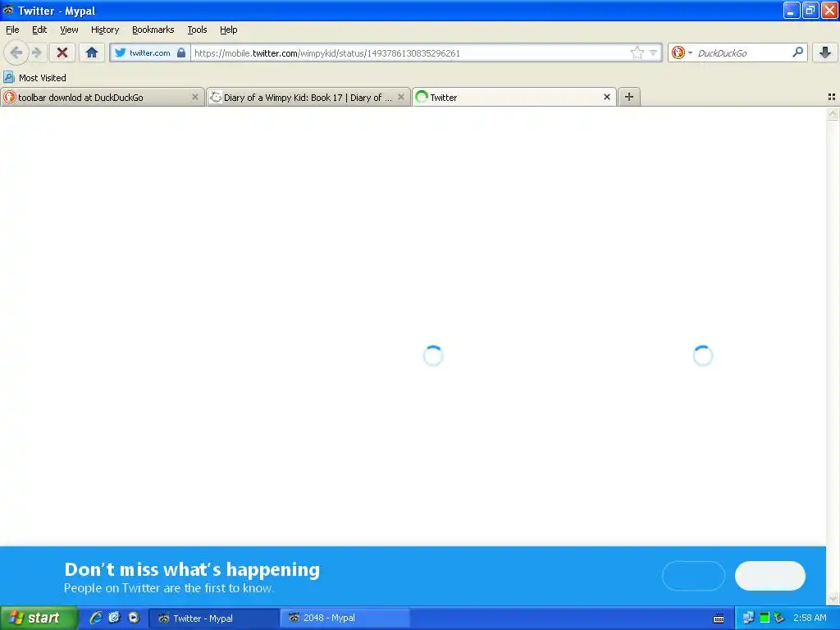The width and height of the screenshot is (840, 630).
Task: Open the browser home page
Action: 92,52
